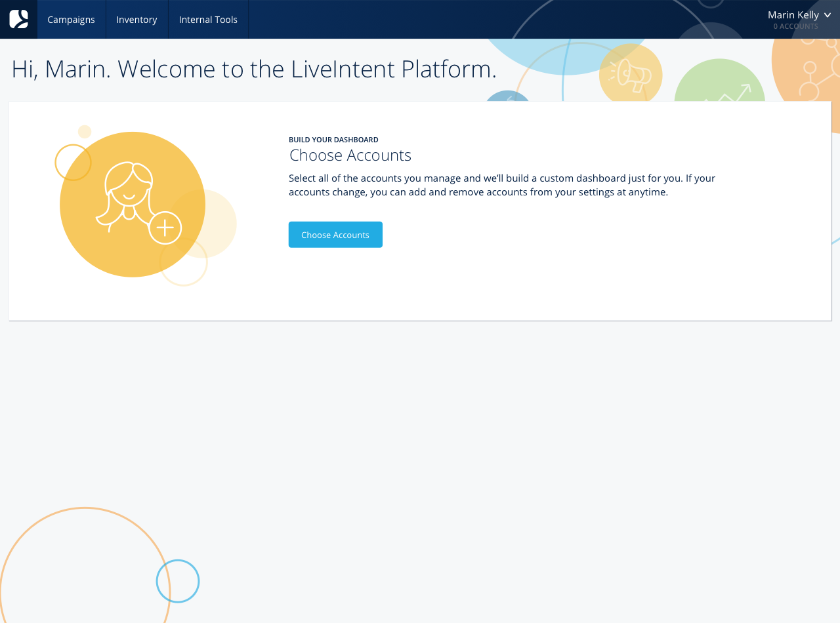Click the Marin Kelly user name

(x=793, y=14)
